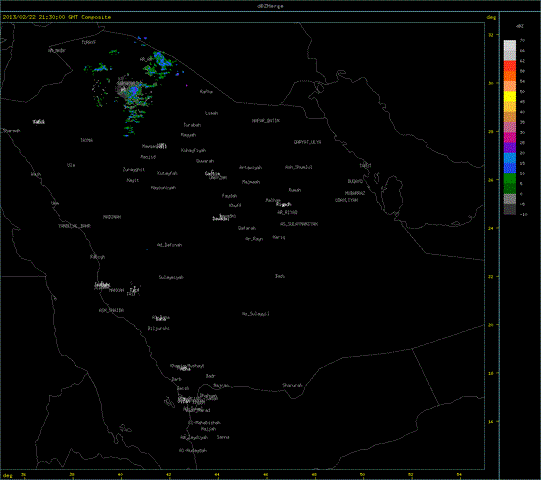Screen dimensions: 541x480
Task: Click the dark gray -10 dBZ swatch
Action: pyautogui.click(x=510, y=209)
